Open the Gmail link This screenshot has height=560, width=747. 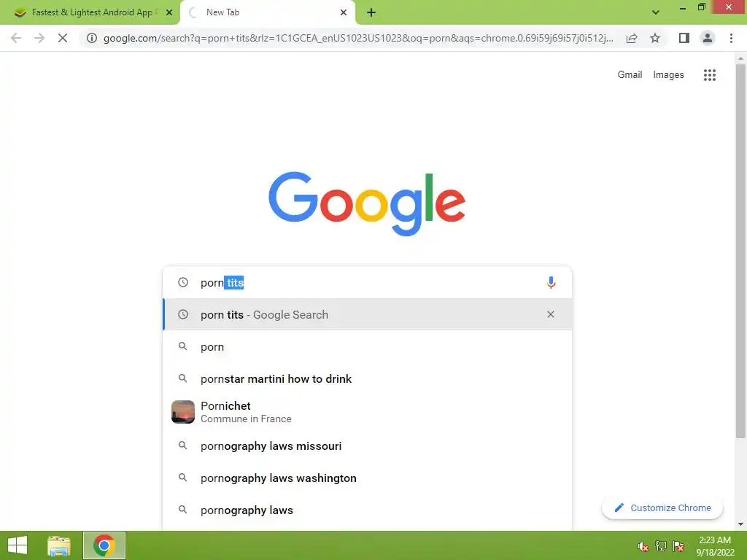tap(630, 75)
